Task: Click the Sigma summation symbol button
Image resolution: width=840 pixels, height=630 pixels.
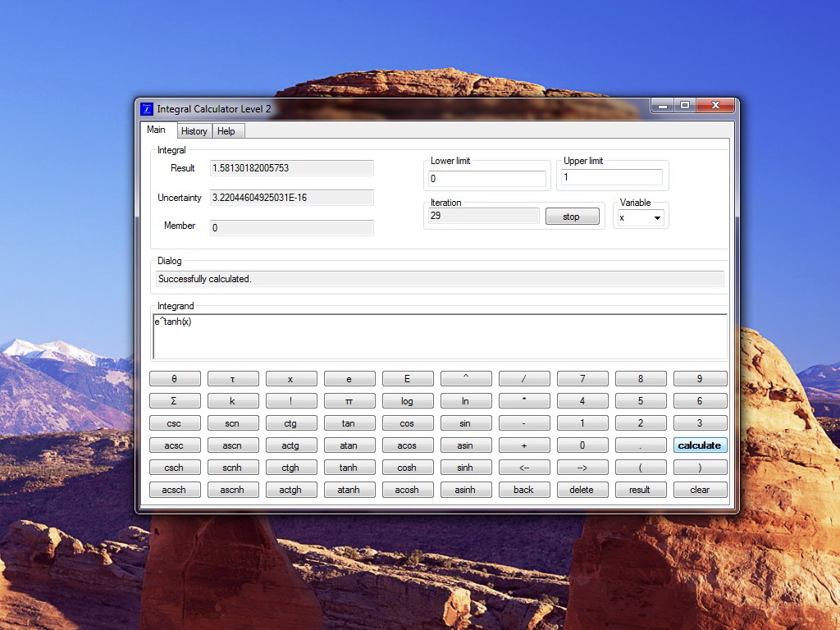Action: [x=175, y=400]
